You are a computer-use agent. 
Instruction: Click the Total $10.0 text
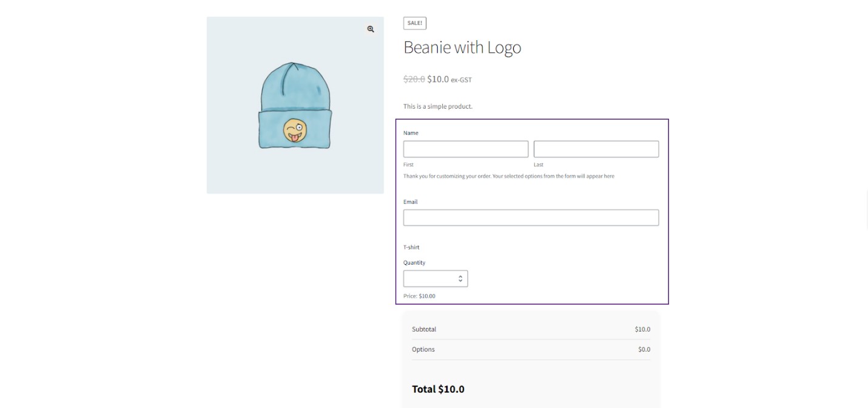click(438, 389)
